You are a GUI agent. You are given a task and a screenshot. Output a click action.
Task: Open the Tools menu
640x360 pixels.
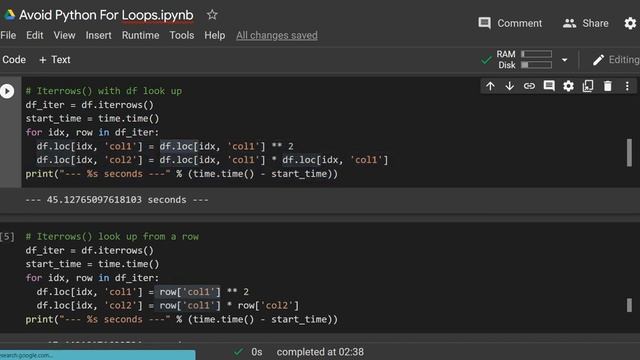[x=182, y=36]
